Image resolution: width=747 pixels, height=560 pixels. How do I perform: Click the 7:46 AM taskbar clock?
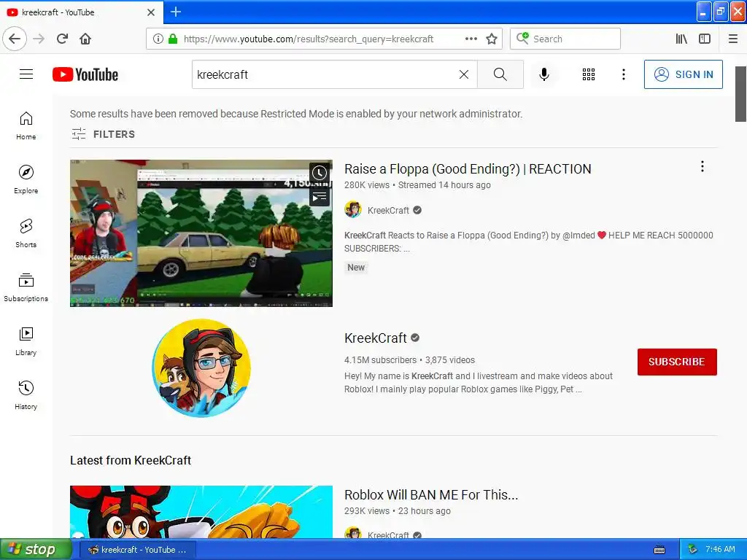[720, 549]
